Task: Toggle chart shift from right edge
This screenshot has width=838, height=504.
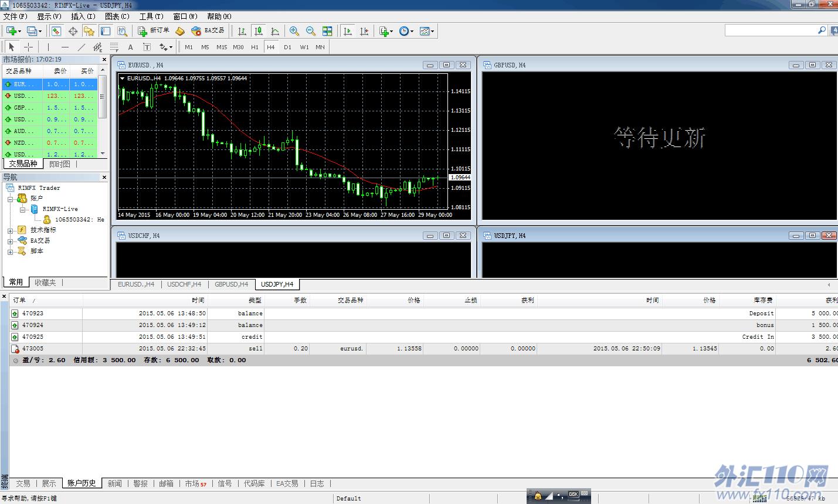Action: [x=364, y=31]
